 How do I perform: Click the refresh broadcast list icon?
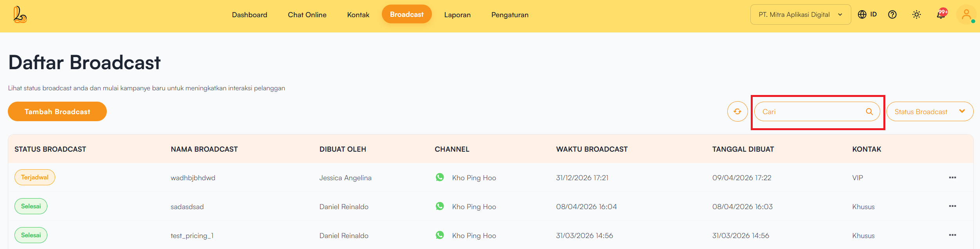(737, 112)
